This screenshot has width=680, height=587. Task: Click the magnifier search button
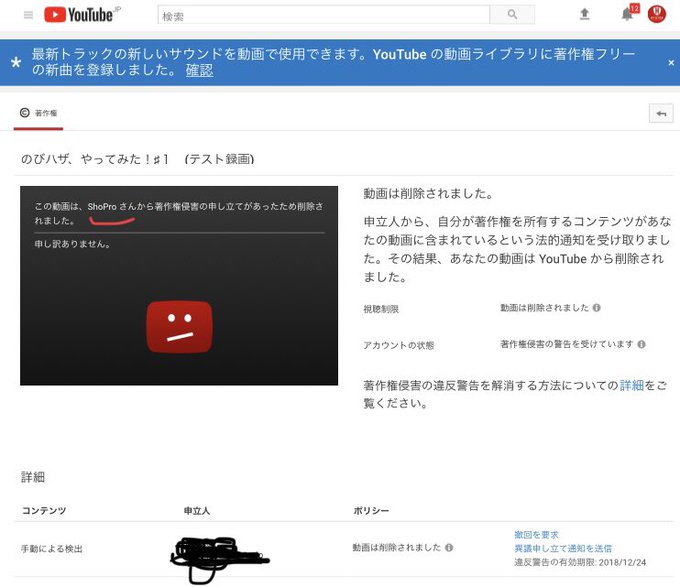tap(512, 15)
